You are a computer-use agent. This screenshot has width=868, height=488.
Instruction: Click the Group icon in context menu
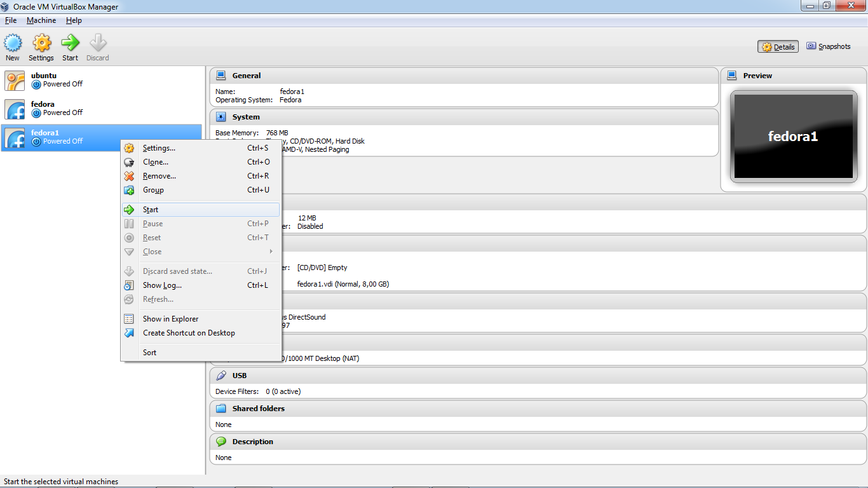129,190
